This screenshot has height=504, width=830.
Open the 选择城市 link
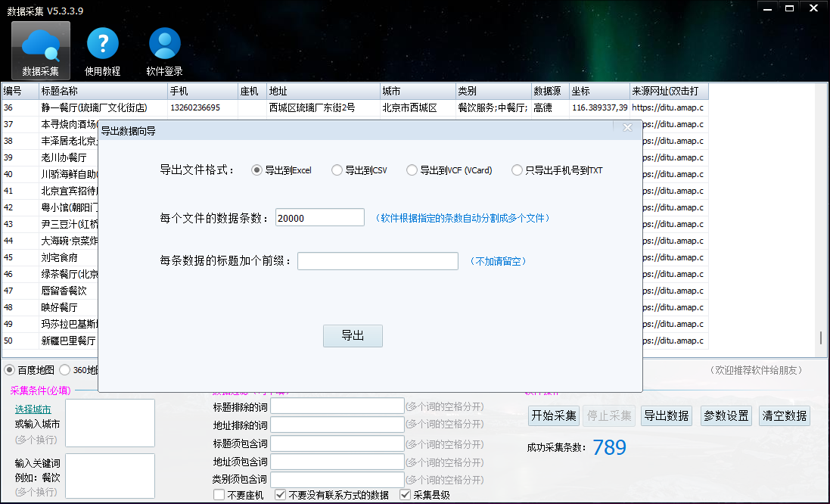(x=33, y=409)
